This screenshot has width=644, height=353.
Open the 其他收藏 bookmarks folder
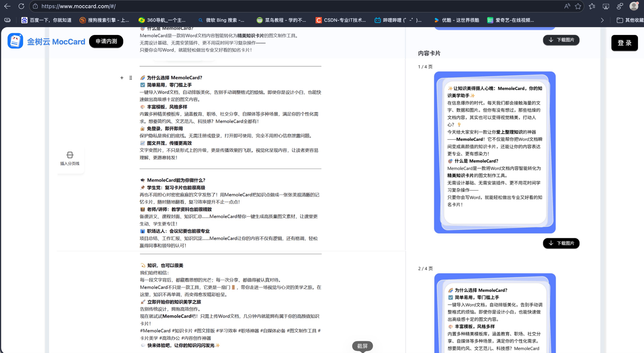630,20
